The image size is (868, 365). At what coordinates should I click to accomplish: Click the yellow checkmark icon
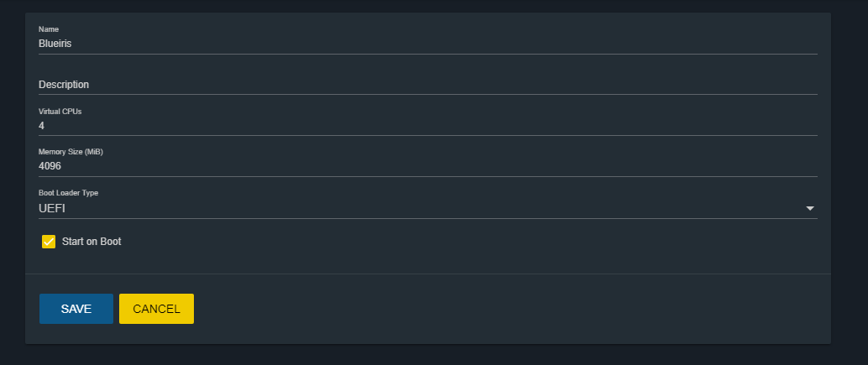49,242
